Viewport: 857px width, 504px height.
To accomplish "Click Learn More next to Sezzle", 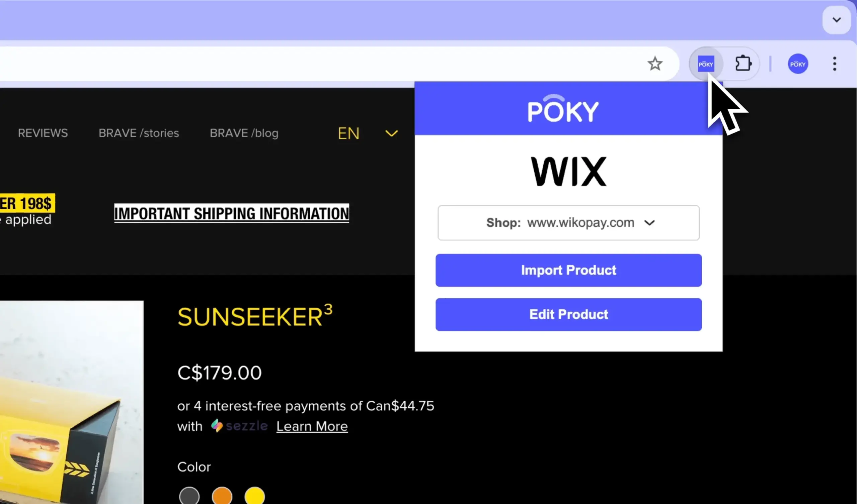I will point(312,426).
